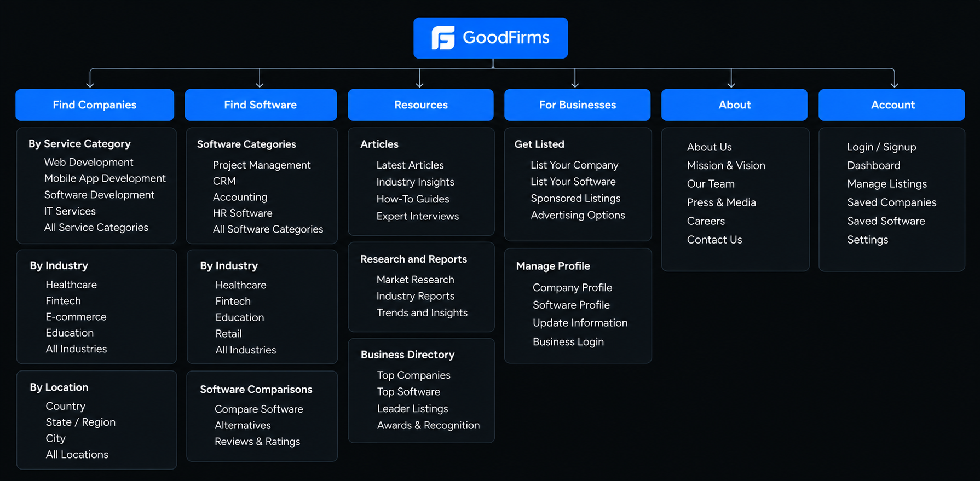This screenshot has height=481, width=980.
Task: Open Latest Articles
Action: tap(410, 165)
